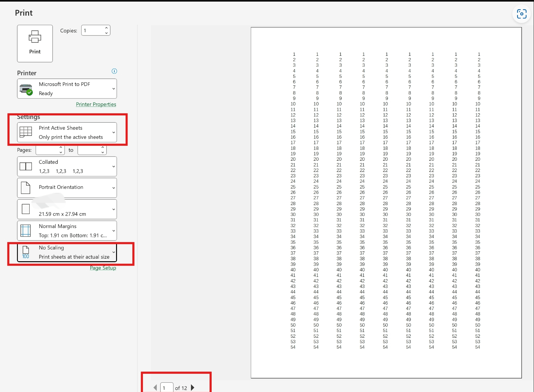Click the Collated pages icon
This screenshot has height=392, width=534.
(x=26, y=166)
